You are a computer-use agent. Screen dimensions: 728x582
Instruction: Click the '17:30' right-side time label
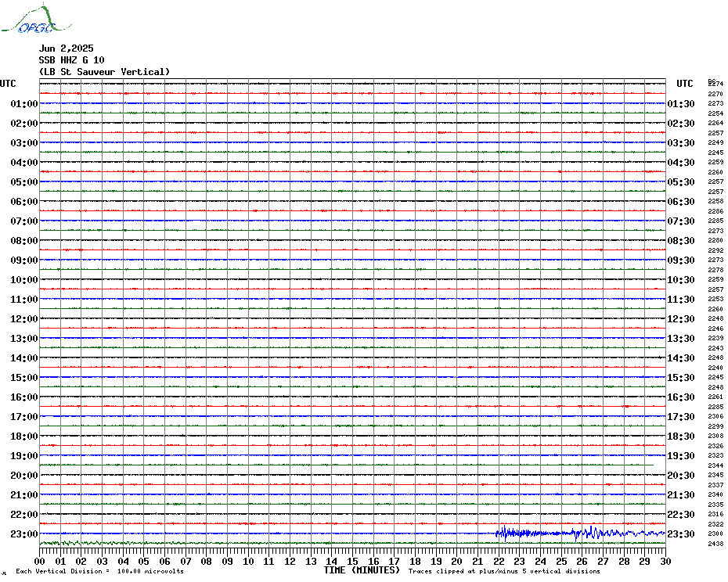tap(681, 417)
